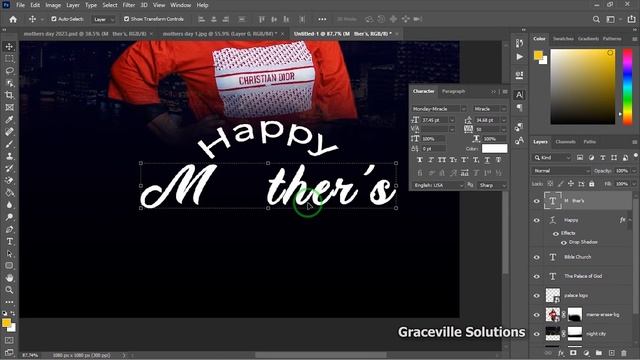Select the Crop tool
The height and width of the screenshot is (360, 640).
pyautogui.click(x=9, y=95)
